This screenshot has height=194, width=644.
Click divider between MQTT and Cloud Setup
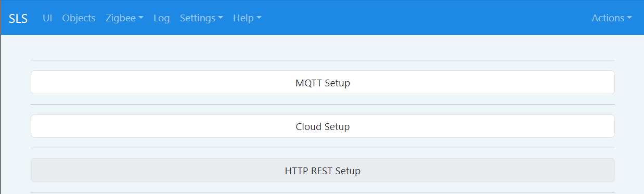tap(323, 104)
